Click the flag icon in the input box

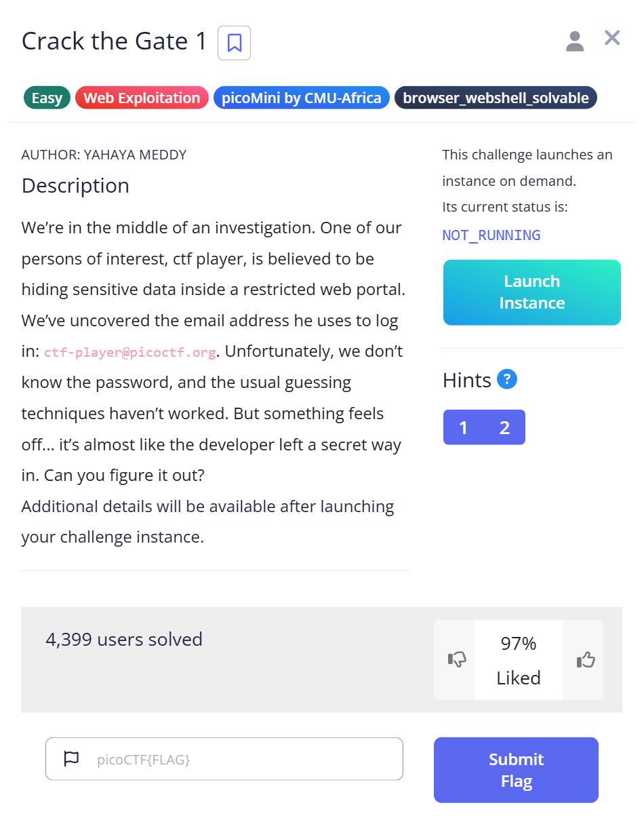[71, 759]
